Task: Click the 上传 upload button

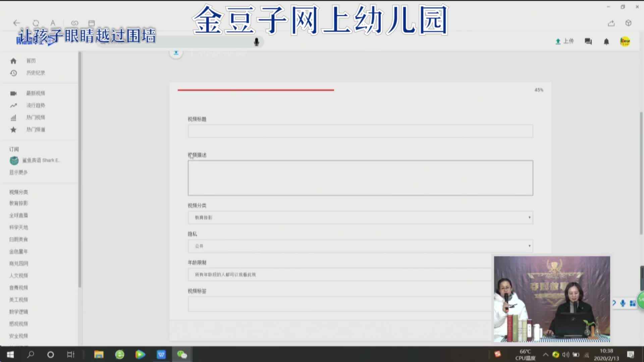Action: click(x=565, y=41)
